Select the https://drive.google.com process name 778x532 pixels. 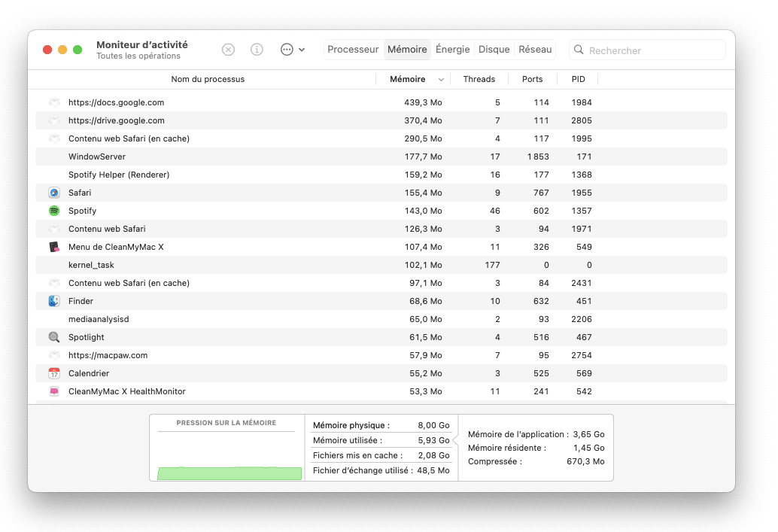(x=116, y=120)
